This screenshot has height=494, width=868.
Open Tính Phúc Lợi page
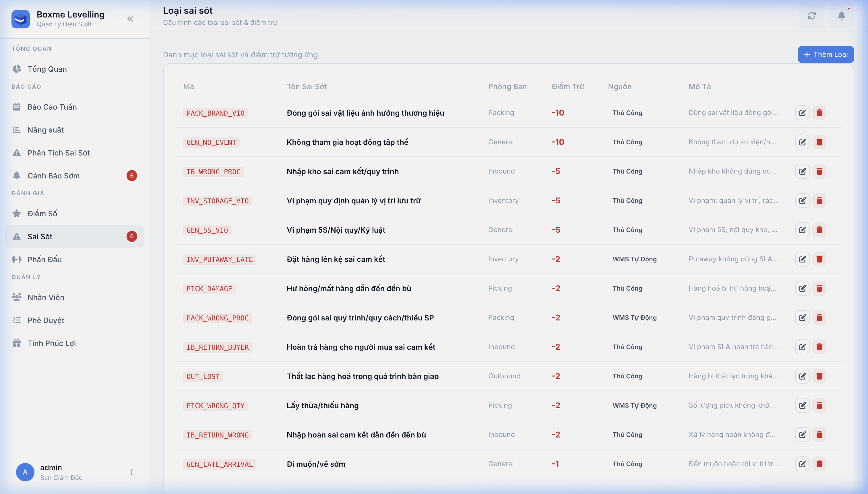(52, 343)
